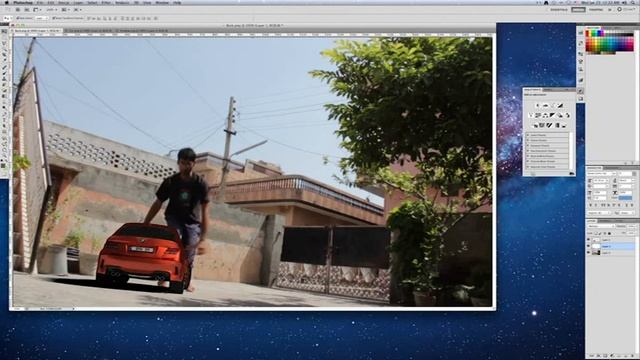This screenshot has width=640, height=360.
Task: Add a Gradient Map adjustment layer
Action: 557,125
